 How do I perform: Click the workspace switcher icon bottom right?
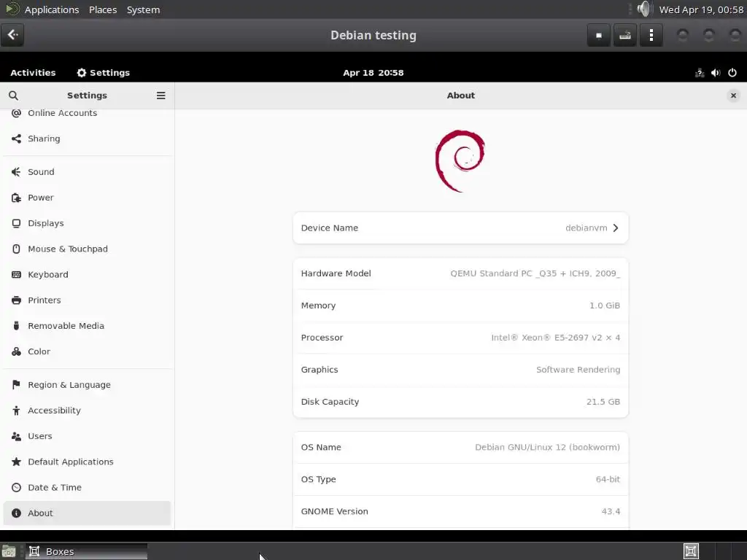[691, 551]
